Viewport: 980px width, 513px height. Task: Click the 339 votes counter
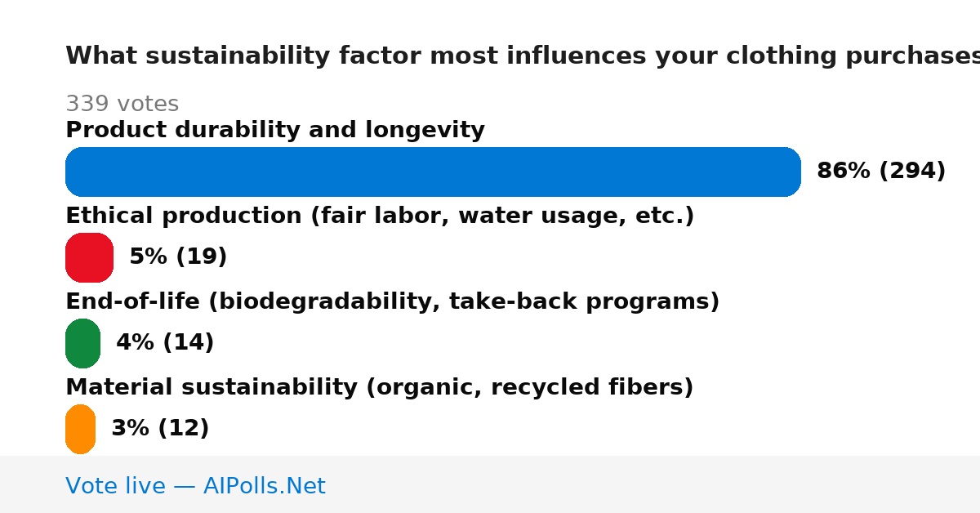click(x=122, y=105)
